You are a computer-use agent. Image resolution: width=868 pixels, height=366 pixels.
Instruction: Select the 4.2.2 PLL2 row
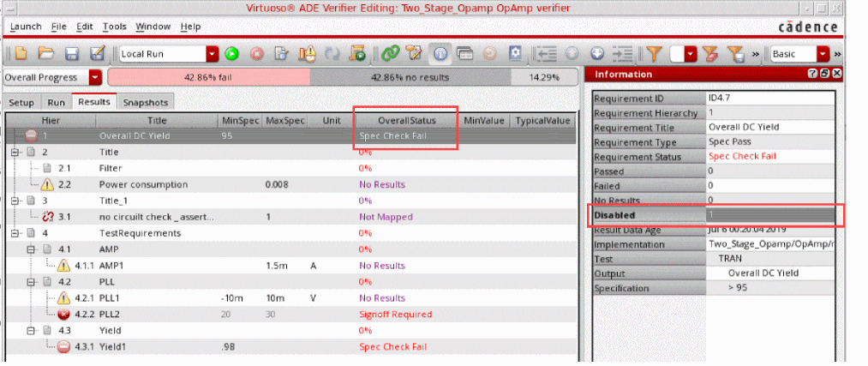point(291,314)
